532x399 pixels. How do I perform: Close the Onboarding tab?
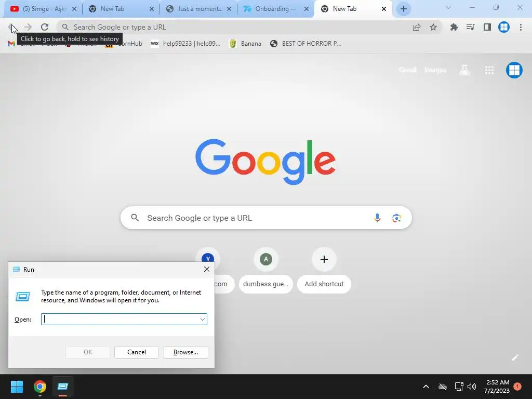click(x=307, y=9)
